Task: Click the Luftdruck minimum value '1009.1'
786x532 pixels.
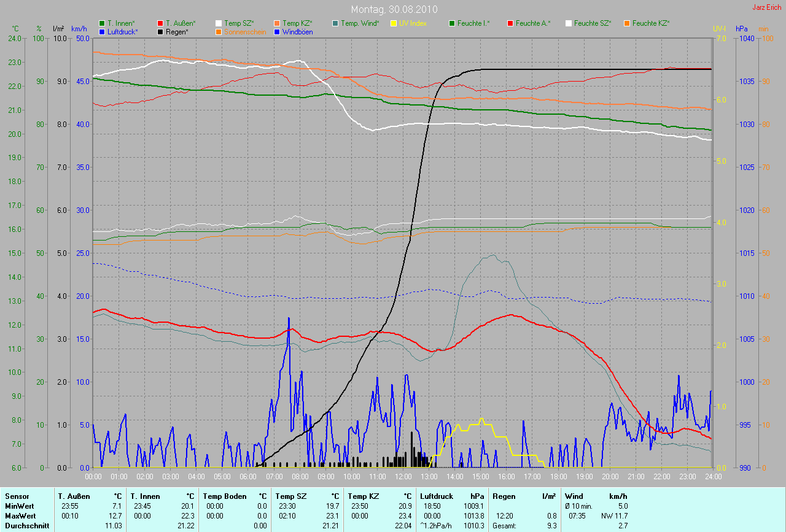Action: [x=473, y=506]
